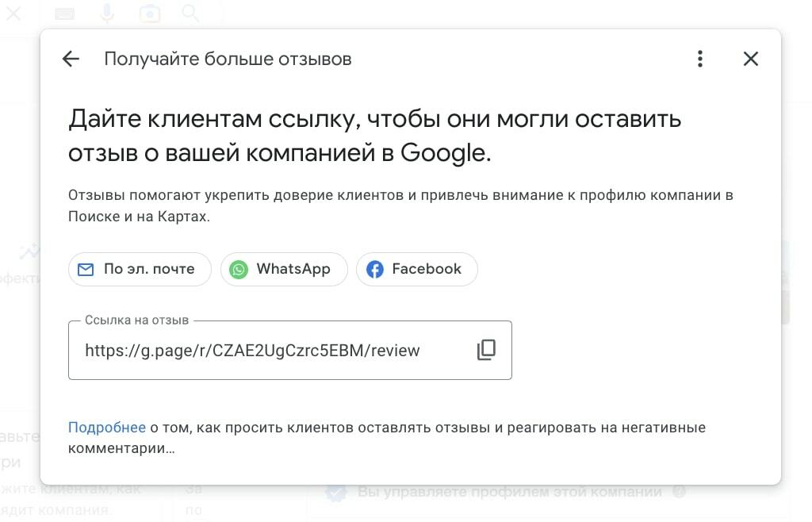Click the faded magnifier search icon at top
Screen dimensions: 812x522
coord(190,13)
